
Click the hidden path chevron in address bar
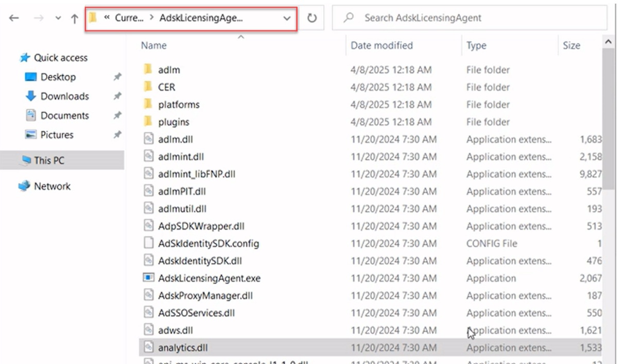point(107,18)
